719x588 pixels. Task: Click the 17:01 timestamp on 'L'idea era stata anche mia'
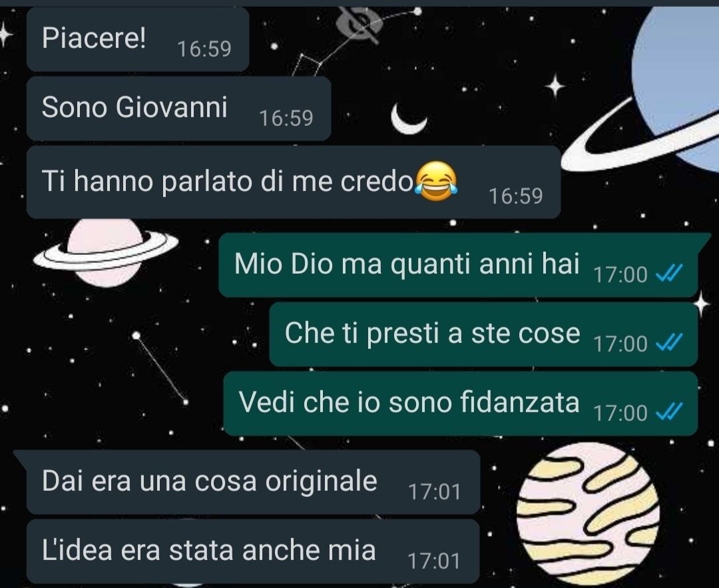pyautogui.click(x=434, y=561)
